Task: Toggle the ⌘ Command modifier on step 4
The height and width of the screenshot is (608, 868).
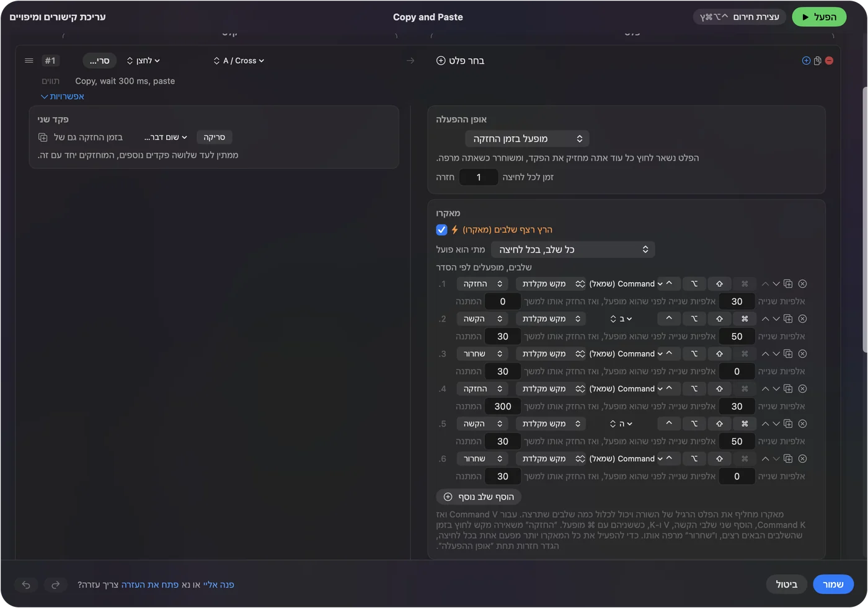Action: pos(745,389)
